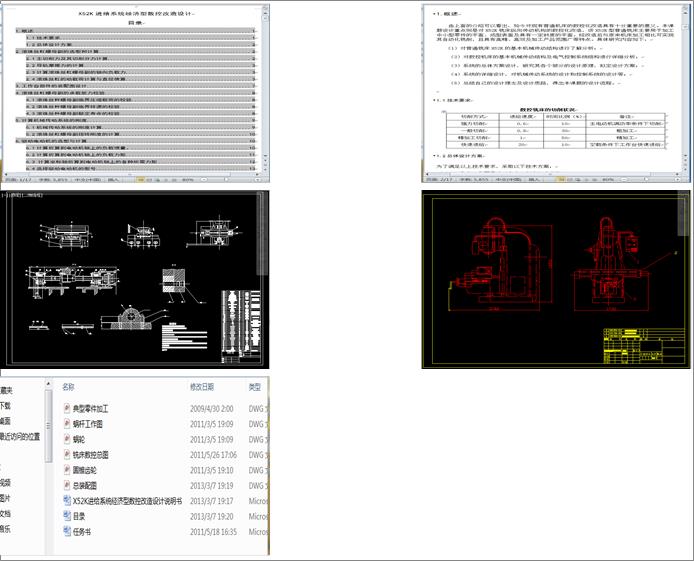
Task: Click the 蜗轮 drawing file icon
Action: click(x=67, y=439)
